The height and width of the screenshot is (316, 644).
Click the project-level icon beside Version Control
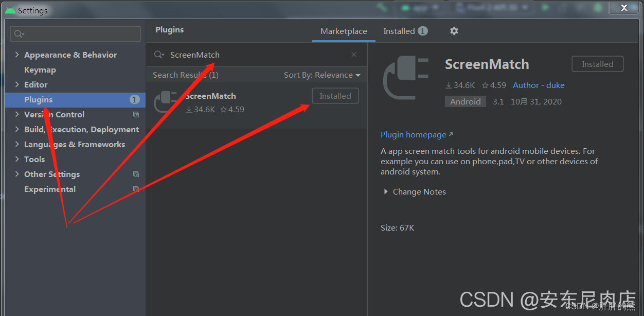click(x=136, y=114)
